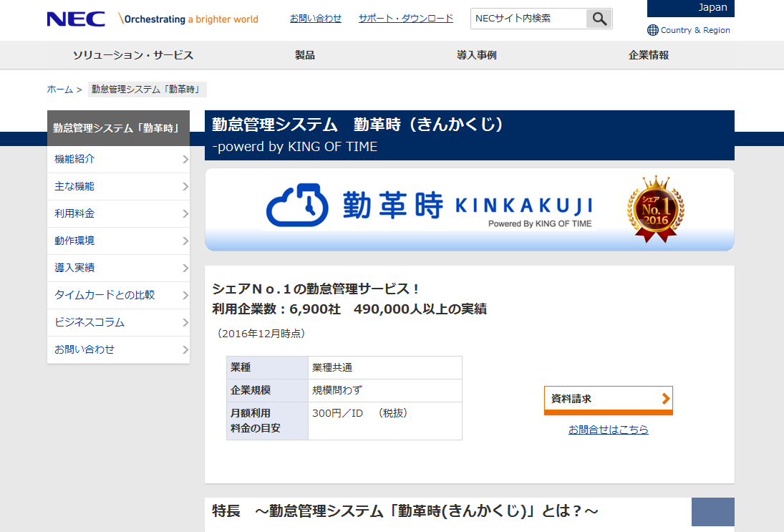Click the 業種共通 table cell
Image resolution: width=784 pixels, height=532 pixels.
(385, 367)
